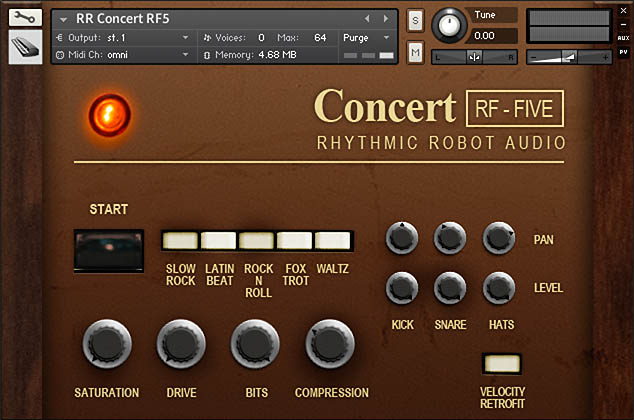Image resolution: width=634 pixels, height=420 pixels.
Task: Close the instrument with X icon
Action: tap(623, 11)
